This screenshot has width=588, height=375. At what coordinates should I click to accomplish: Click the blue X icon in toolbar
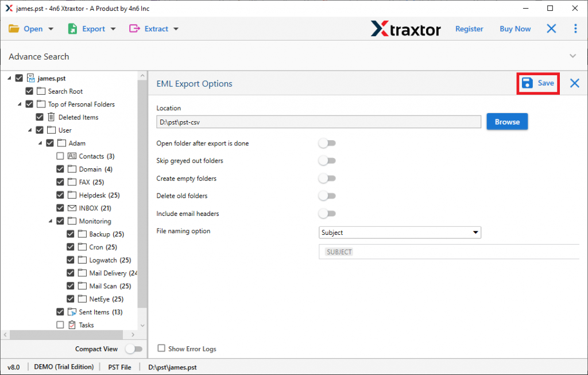click(x=551, y=29)
